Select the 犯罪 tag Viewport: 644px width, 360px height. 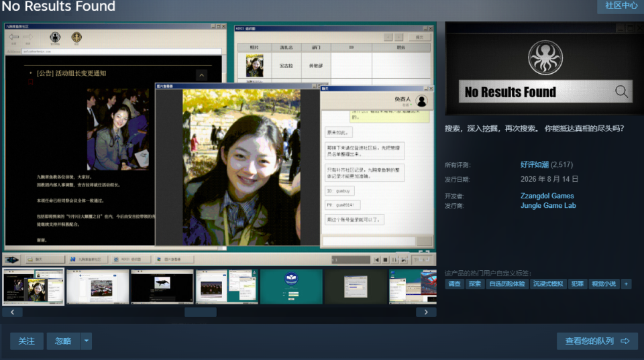(x=577, y=284)
